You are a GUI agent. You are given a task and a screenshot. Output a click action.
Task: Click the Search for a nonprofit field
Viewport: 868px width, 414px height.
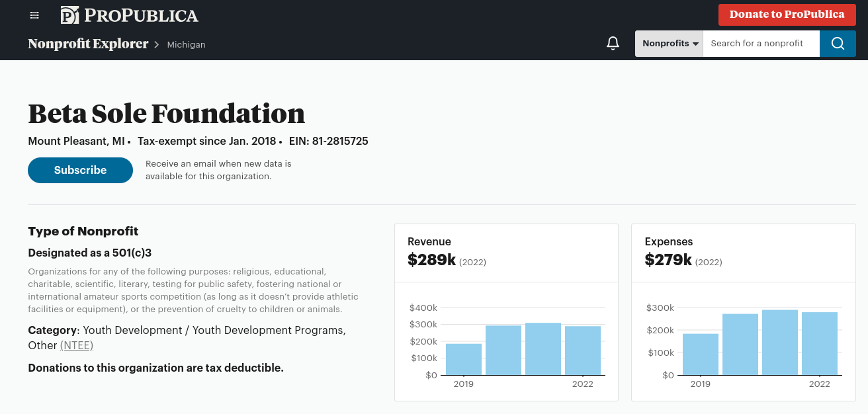pyautogui.click(x=761, y=44)
